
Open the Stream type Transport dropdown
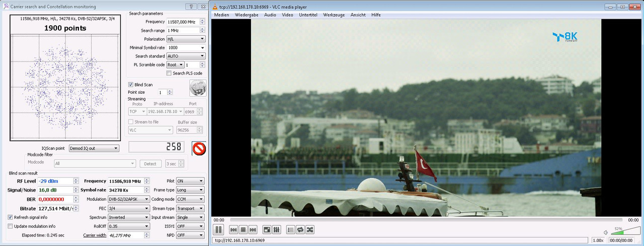tap(190, 208)
